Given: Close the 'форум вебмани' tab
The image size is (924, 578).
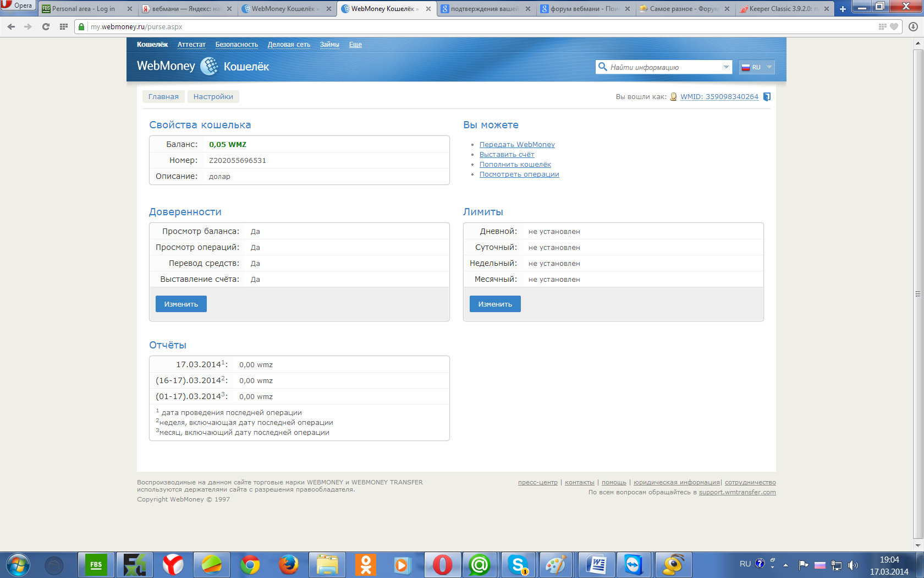Looking at the screenshot, I should [628, 9].
